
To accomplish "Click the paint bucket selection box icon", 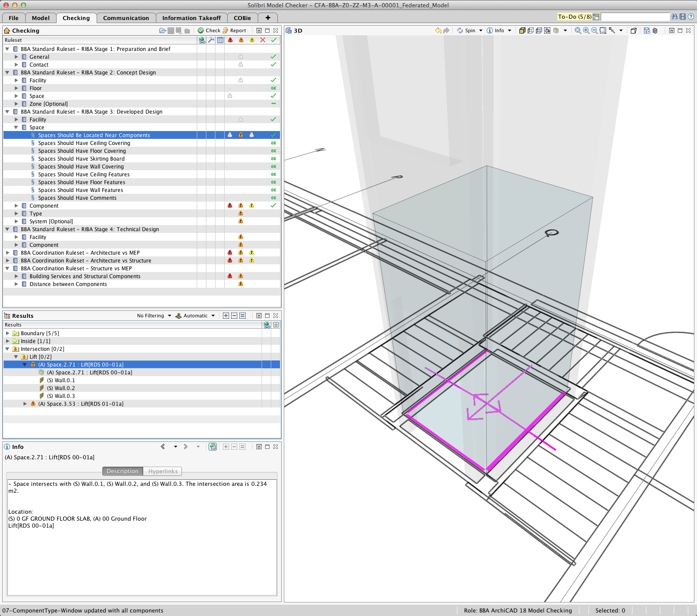I will (x=547, y=30).
